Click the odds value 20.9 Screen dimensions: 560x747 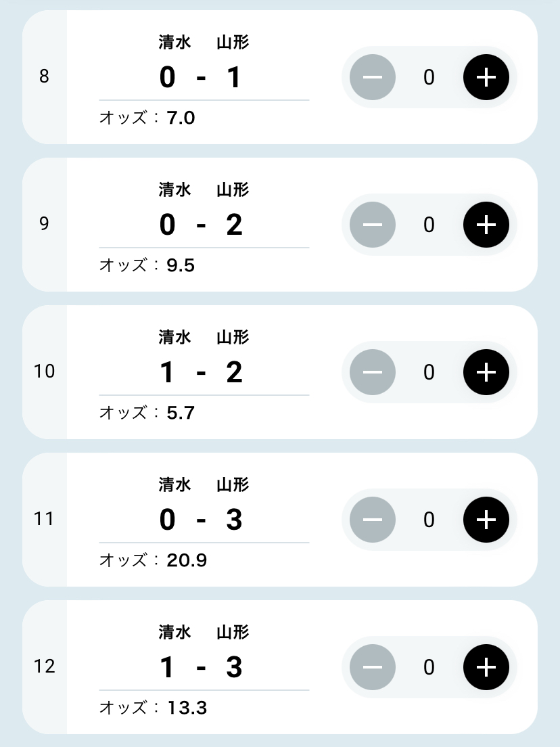[187, 560]
